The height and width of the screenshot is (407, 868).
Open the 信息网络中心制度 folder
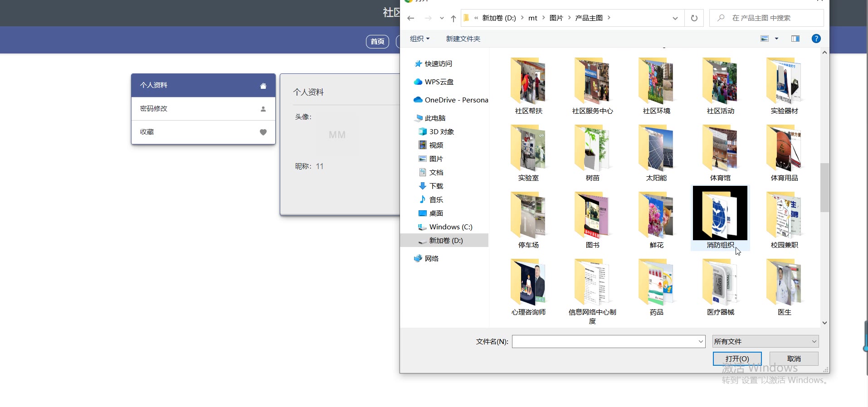(592, 292)
